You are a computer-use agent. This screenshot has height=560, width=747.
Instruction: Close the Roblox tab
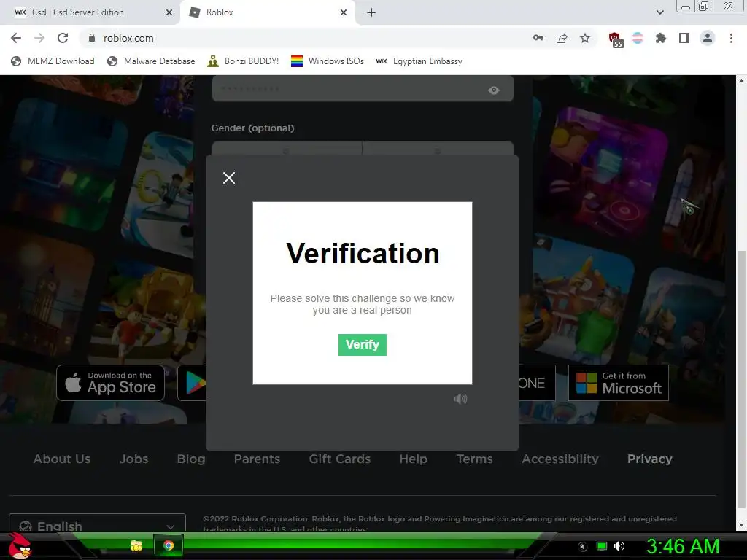[x=344, y=12]
